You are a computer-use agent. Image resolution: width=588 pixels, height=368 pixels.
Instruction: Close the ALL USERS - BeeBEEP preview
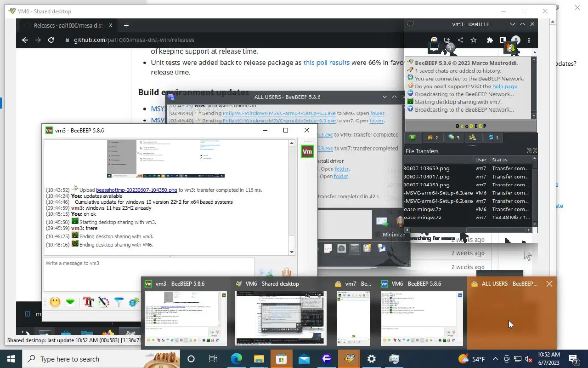(549, 284)
